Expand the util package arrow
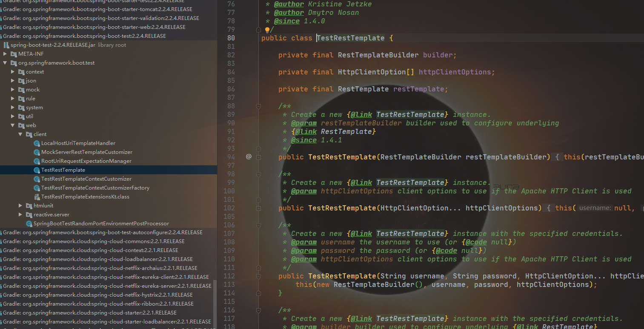The height and width of the screenshot is (329, 644). click(13, 116)
